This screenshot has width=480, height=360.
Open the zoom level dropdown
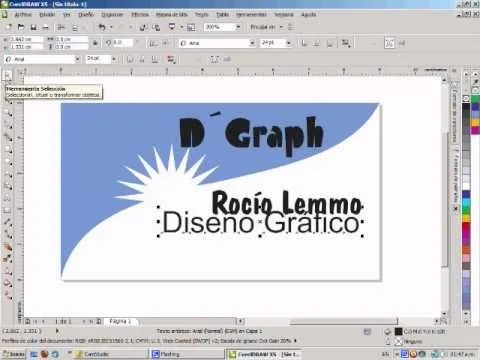point(238,27)
